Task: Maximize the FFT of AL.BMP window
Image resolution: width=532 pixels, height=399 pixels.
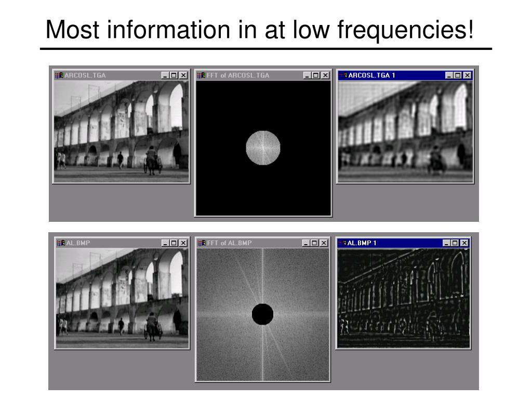Action: point(314,243)
